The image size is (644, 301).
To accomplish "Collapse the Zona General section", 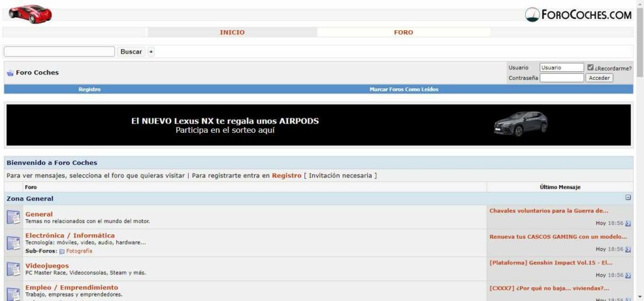I will [628, 198].
